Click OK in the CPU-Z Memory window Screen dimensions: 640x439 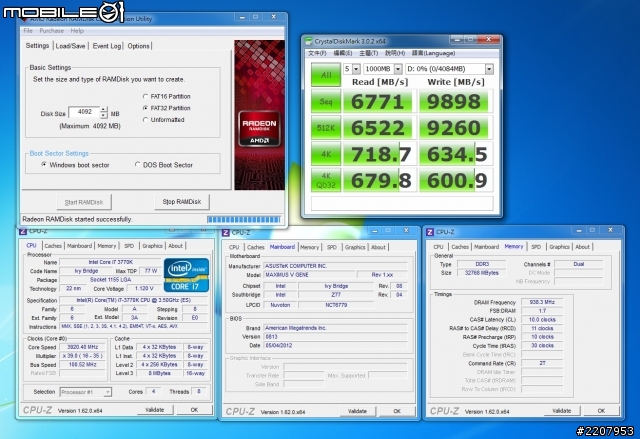click(x=602, y=410)
